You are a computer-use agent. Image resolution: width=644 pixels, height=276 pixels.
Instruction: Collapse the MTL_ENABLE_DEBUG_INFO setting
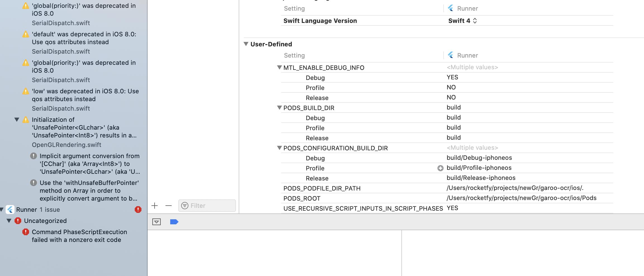279,67
